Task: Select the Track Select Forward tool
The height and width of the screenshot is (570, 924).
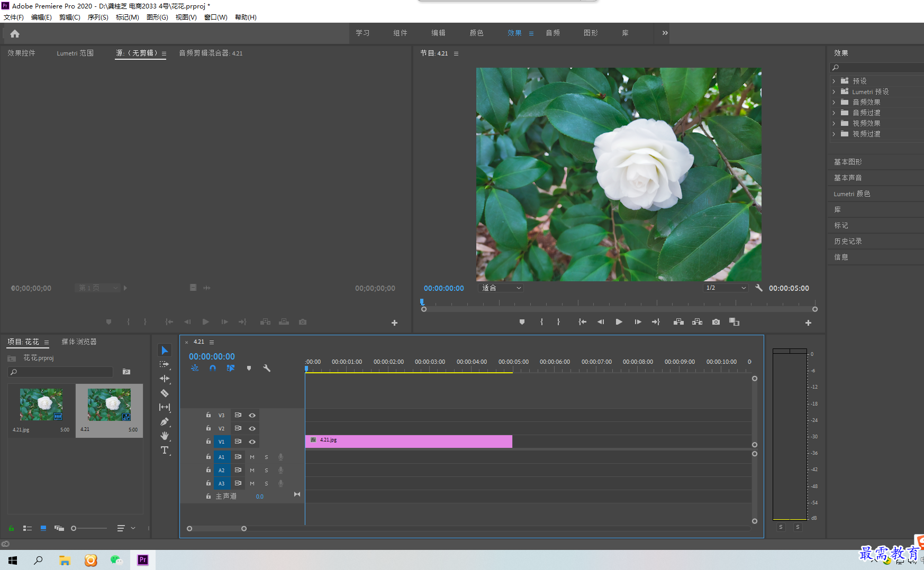Action: click(x=165, y=364)
